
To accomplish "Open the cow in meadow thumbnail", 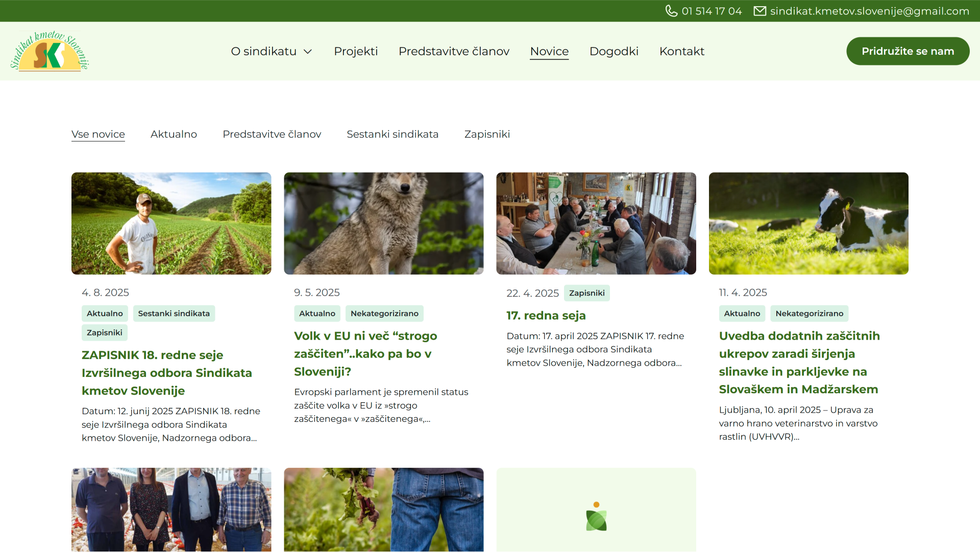I will coord(808,223).
